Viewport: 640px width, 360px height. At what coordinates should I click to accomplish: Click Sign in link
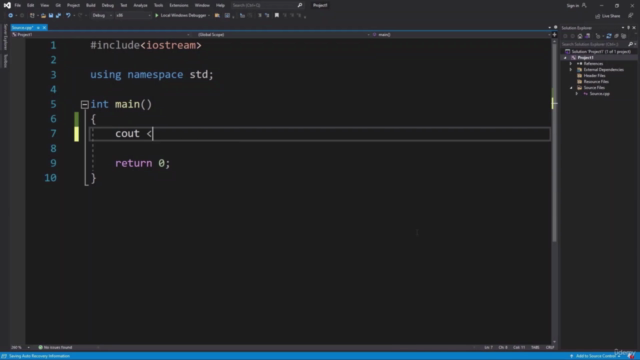coord(573,5)
